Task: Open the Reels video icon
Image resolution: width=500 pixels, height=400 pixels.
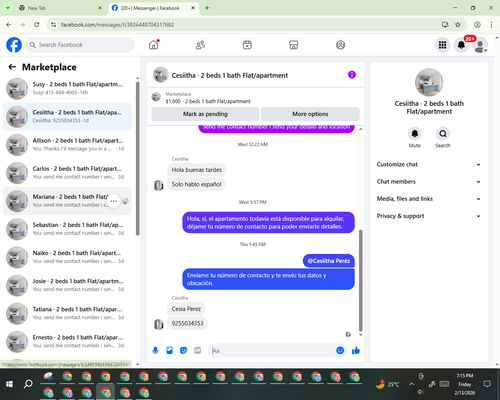Action: click(247, 45)
